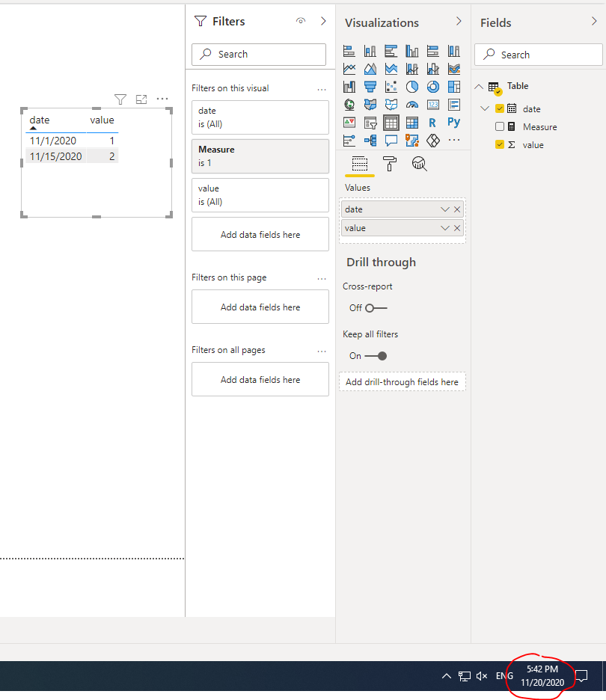Select the line chart visual
Image resolution: width=606 pixels, height=700 pixels.
(349, 69)
